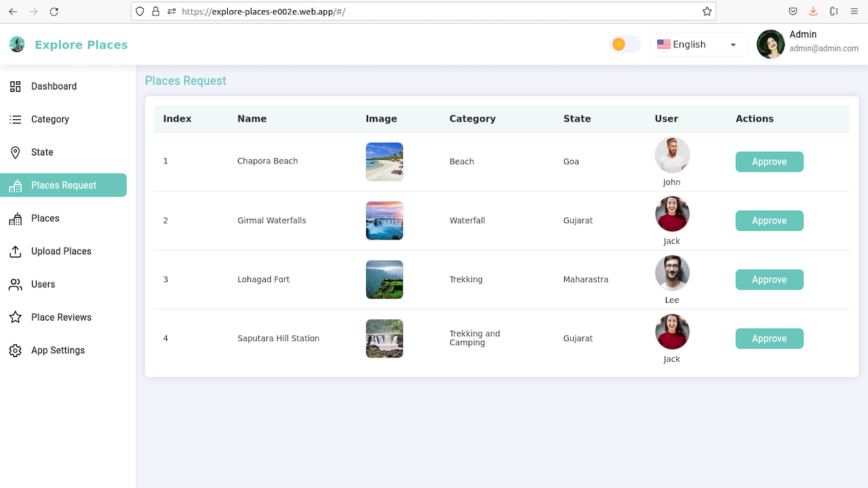Click the Explore Places logo icon
Image resolution: width=868 pixels, height=488 pixels.
coord(17,44)
